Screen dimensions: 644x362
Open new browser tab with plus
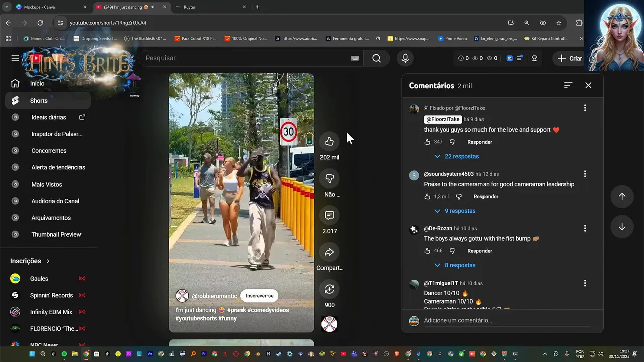[x=258, y=7]
